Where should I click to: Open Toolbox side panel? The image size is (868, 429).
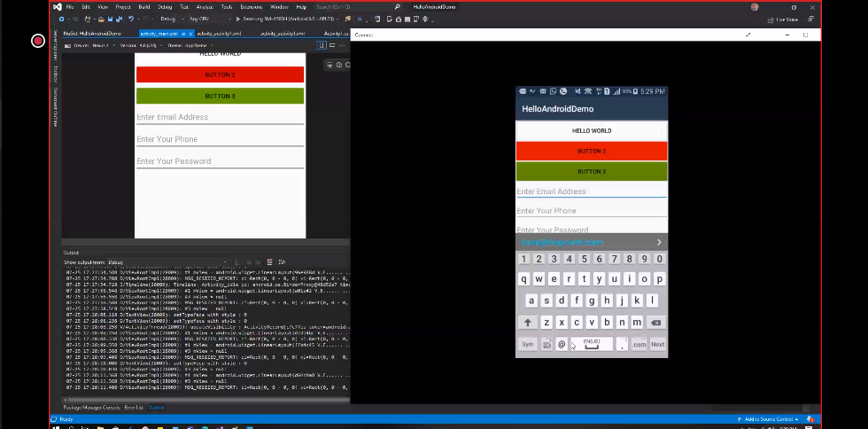tap(55, 74)
